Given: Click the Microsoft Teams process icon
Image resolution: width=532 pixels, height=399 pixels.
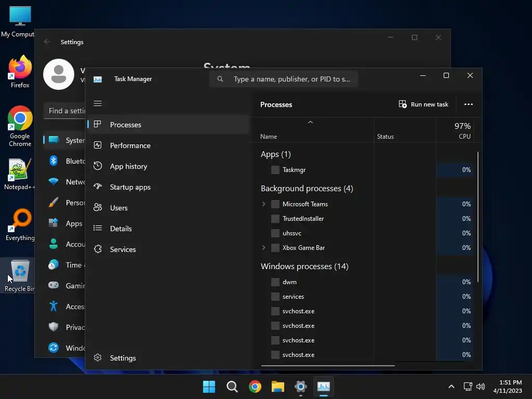Looking at the screenshot, I should click(x=275, y=204).
